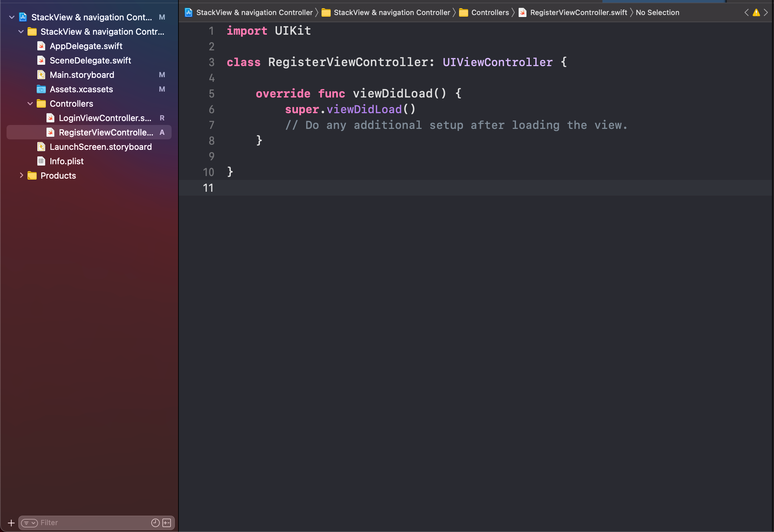This screenshot has width=774, height=532.
Task: Click the storyboard icon beside Main.storyboard
Action: (x=41, y=75)
